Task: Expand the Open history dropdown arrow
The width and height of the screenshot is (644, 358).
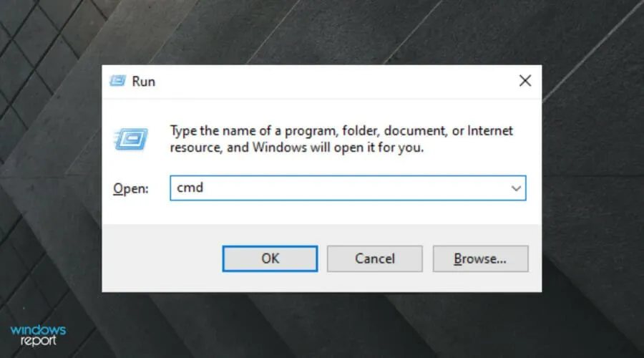Action: click(x=516, y=188)
